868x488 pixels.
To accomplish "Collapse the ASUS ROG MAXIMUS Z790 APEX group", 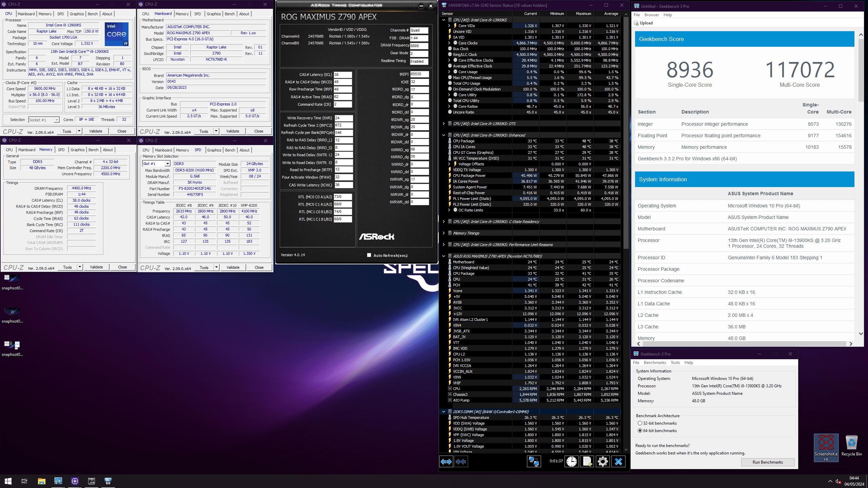I will 443,256.
